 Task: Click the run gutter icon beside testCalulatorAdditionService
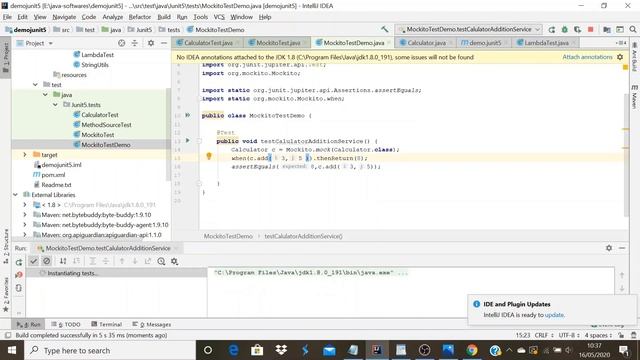point(187,140)
